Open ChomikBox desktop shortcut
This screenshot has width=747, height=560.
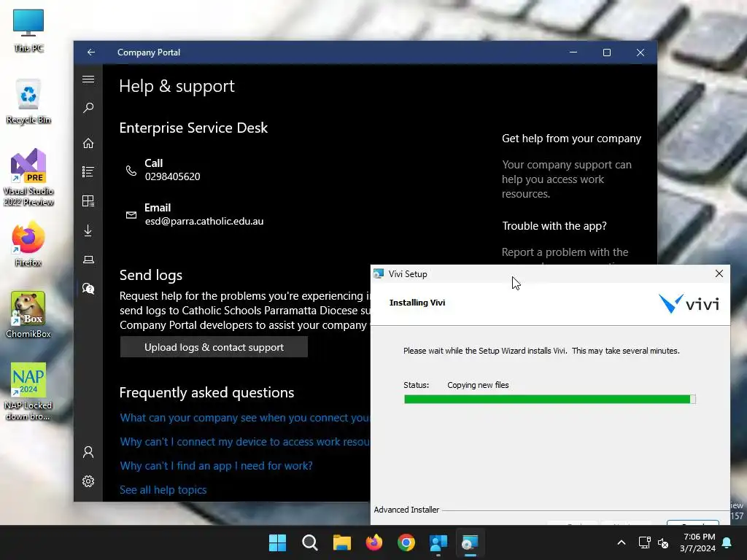28,315
